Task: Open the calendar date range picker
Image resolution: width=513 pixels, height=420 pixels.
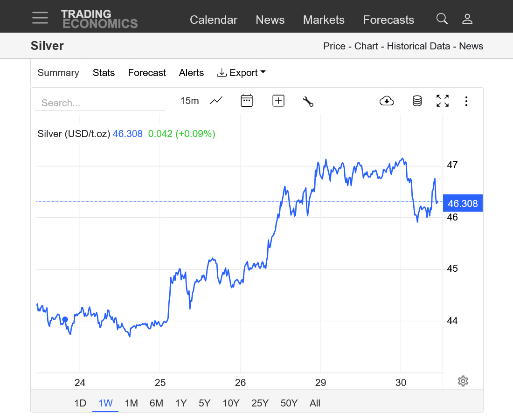Action: pyautogui.click(x=247, y=101)
